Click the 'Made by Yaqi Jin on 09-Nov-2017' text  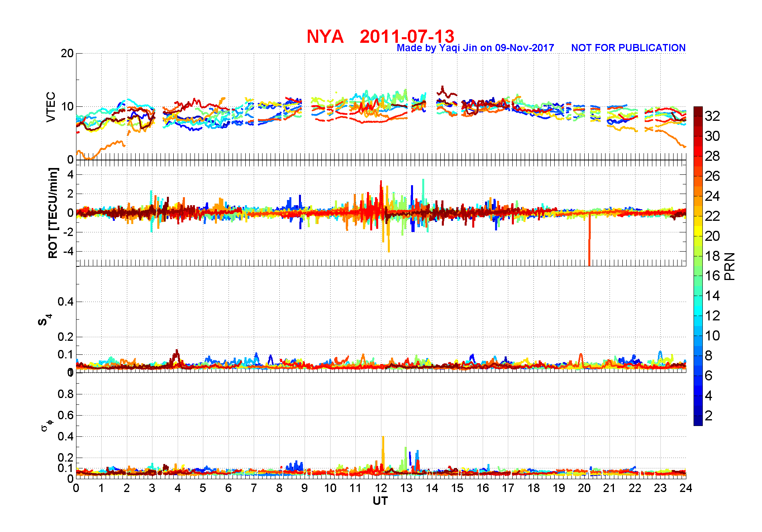coord(475,48)
